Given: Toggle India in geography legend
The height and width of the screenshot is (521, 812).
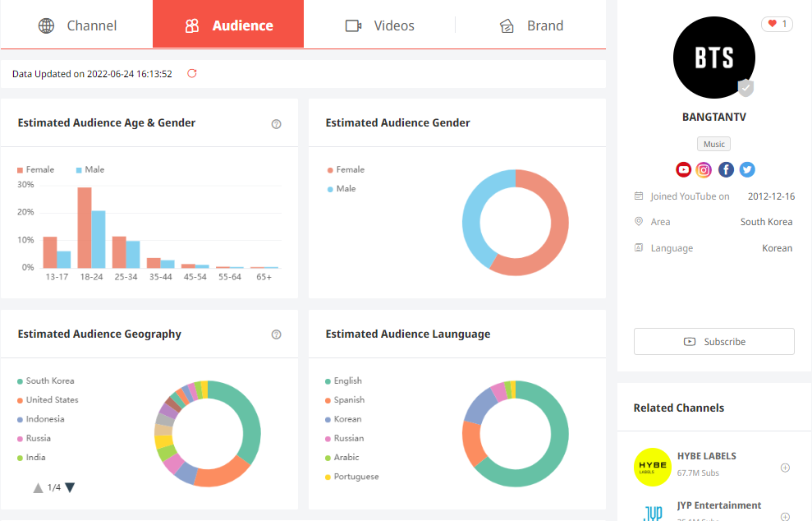Looking at the screenshot, I should (x=31, y=458).
